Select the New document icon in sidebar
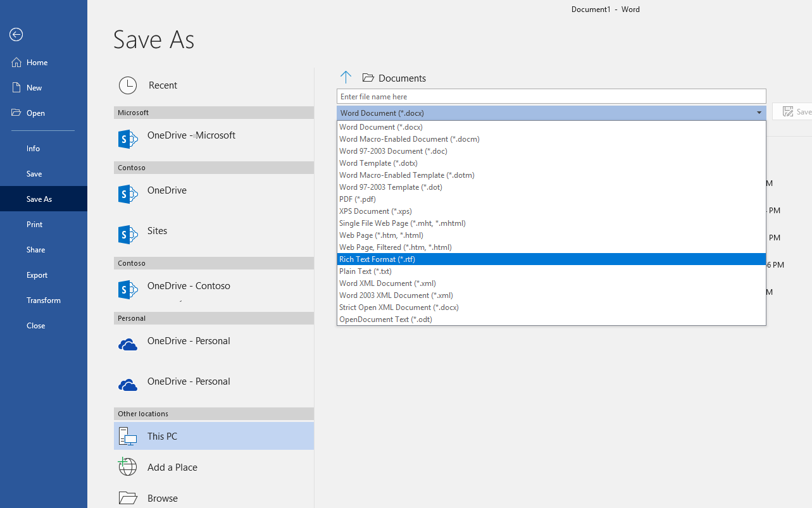Viewport: 812px width, 508px height. pyautogui.click(x=17, y=88)
